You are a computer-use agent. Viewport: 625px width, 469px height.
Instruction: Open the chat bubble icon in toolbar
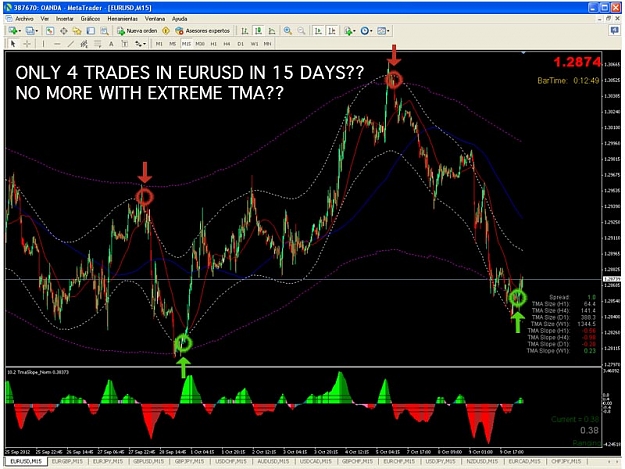pyautogui.click(x=614, y=30)
